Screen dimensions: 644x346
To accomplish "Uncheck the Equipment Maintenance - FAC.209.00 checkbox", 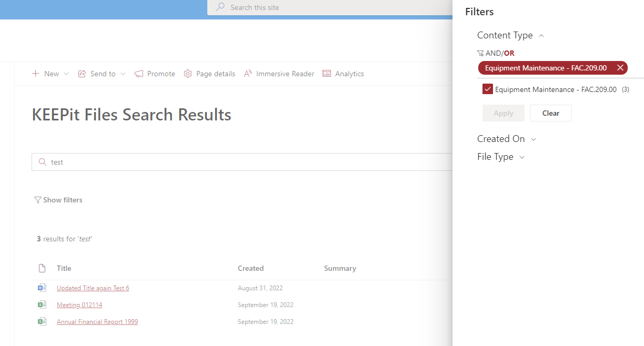I will click(x=487, y=89).
